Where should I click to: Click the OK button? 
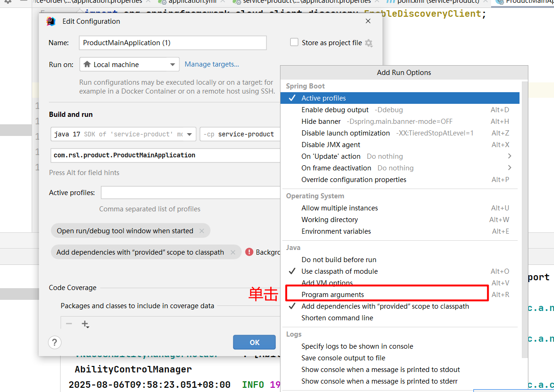254,342
